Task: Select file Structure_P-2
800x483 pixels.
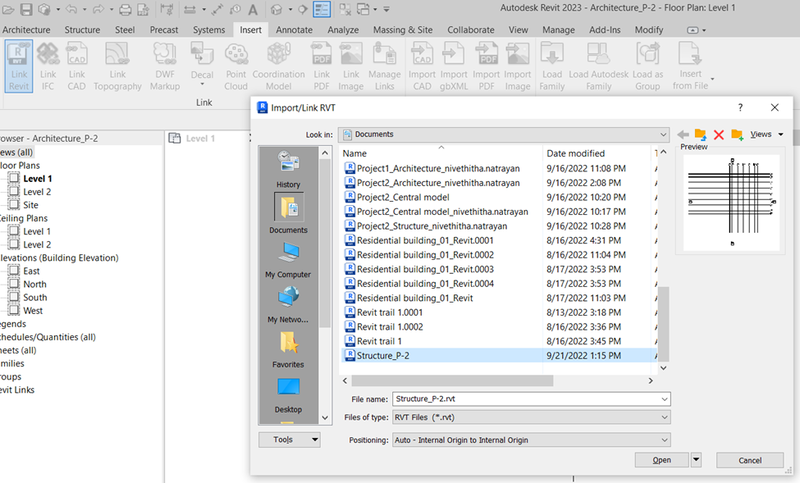Action: [x=383, y=355]
